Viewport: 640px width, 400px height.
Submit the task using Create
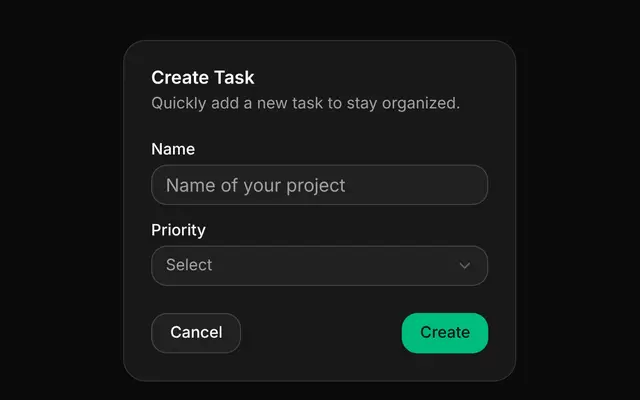445,333
